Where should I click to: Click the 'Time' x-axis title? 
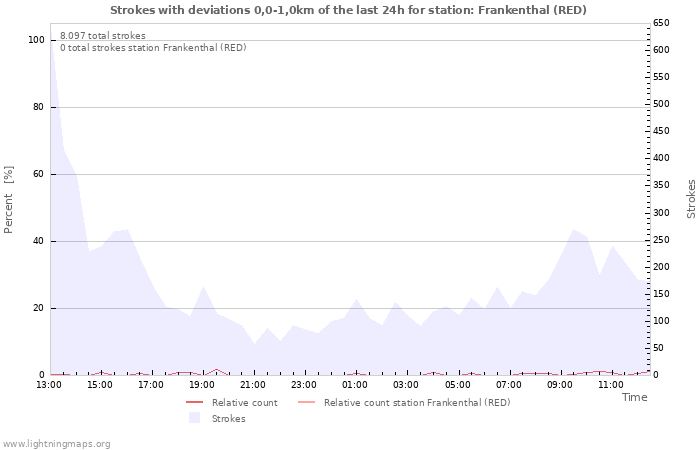(634, 397)
